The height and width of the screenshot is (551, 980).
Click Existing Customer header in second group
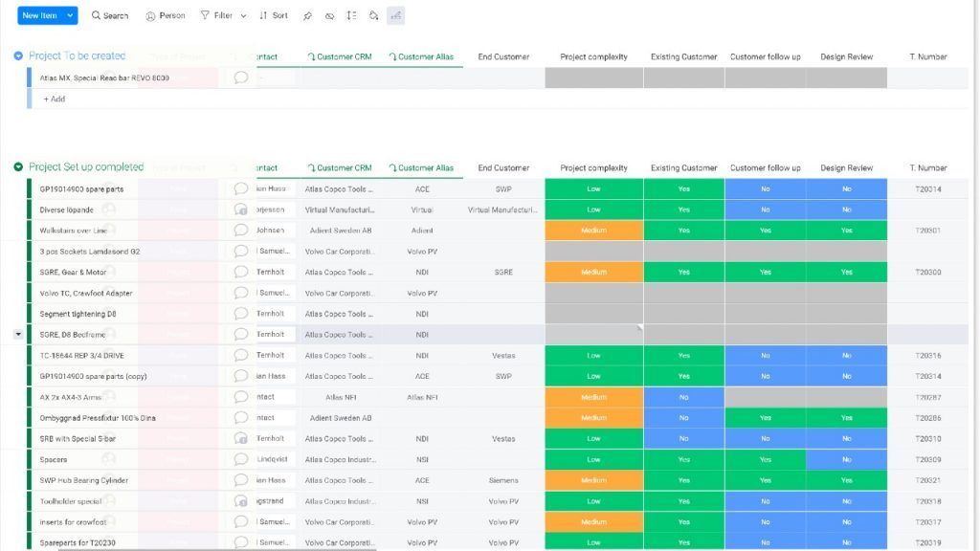point(683,168)
